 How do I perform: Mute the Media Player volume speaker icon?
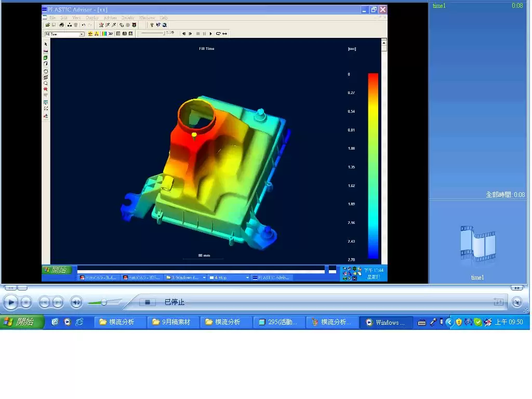76,301
